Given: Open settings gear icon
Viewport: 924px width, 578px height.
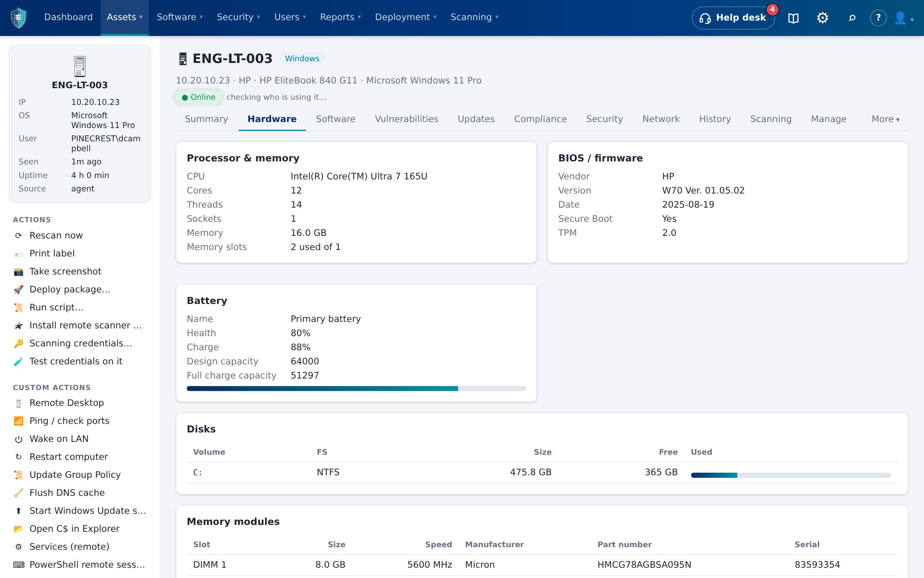Looking at the screenshot, I should coord(823,18).
